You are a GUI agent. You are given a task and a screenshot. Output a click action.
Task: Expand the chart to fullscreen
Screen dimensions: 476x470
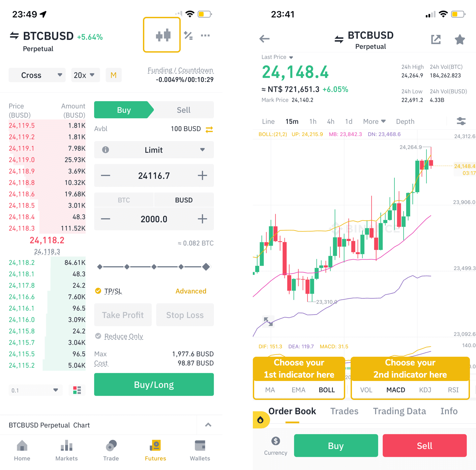[x=268, y=322]
